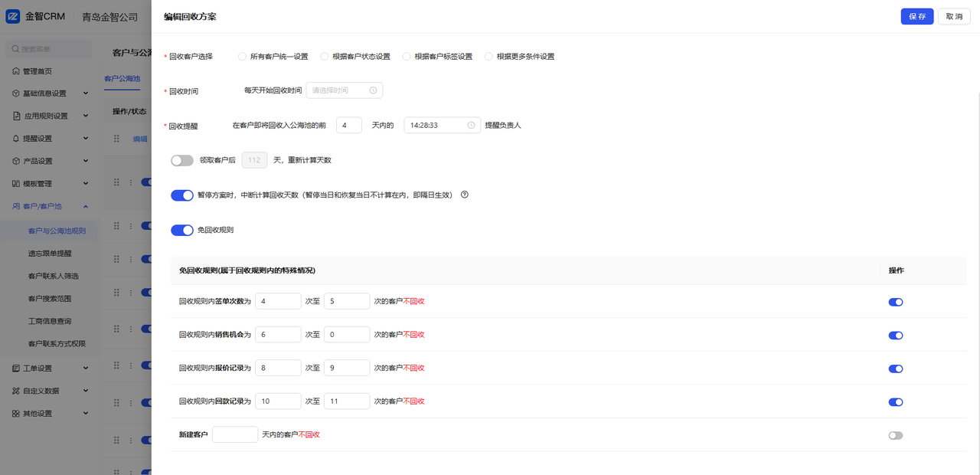Image resolution: width=980 pixels, height=475 pixels.
Task: Click the 产品设置 cube icon
Action: [16, 162]
